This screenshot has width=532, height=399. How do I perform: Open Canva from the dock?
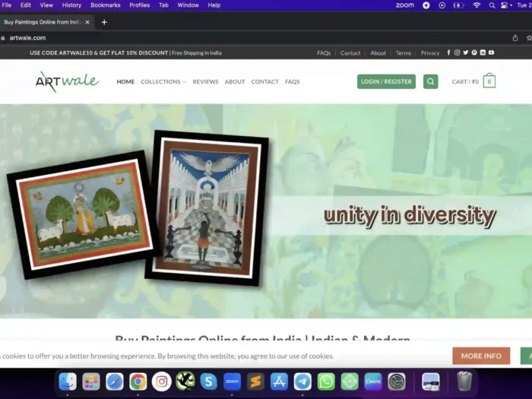click(x=373, y=382)
